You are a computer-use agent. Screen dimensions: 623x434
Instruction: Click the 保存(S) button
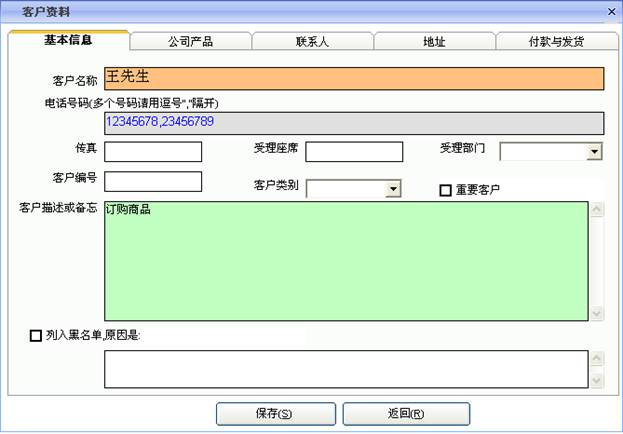point(276,414)
